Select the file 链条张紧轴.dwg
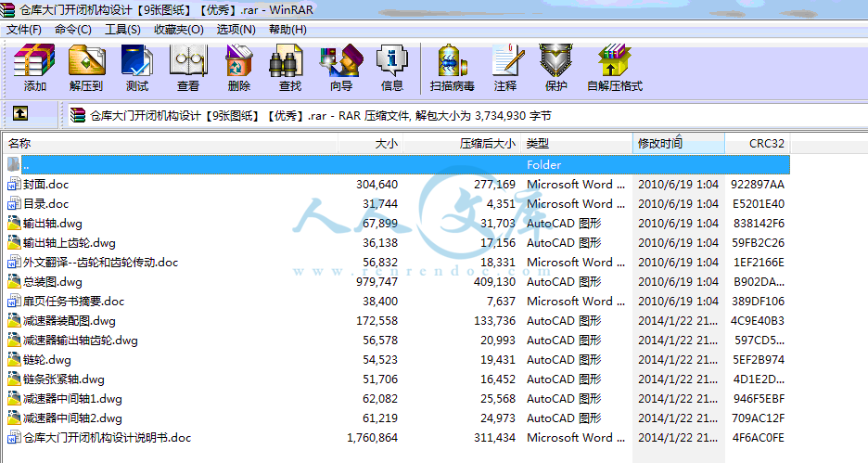 (x=64, y=379)
